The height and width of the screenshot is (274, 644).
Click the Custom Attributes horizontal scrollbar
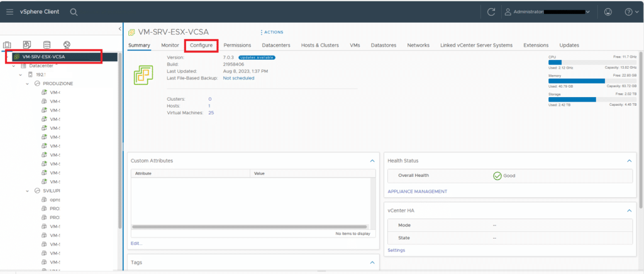pyautogui.click(x=249, y=227)
